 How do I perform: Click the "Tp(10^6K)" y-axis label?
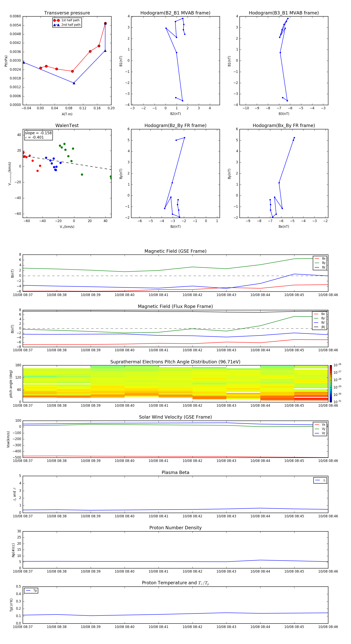point(11,605)
